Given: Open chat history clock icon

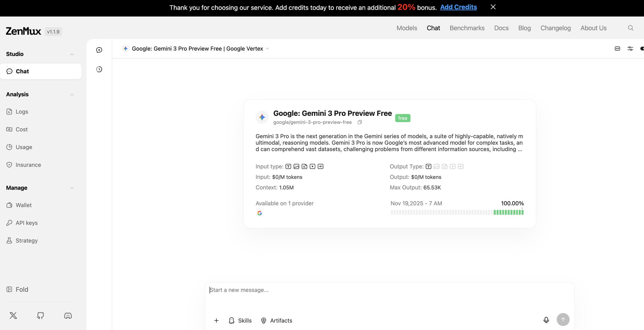Looking at the screenshot, I should pos(99,69).
